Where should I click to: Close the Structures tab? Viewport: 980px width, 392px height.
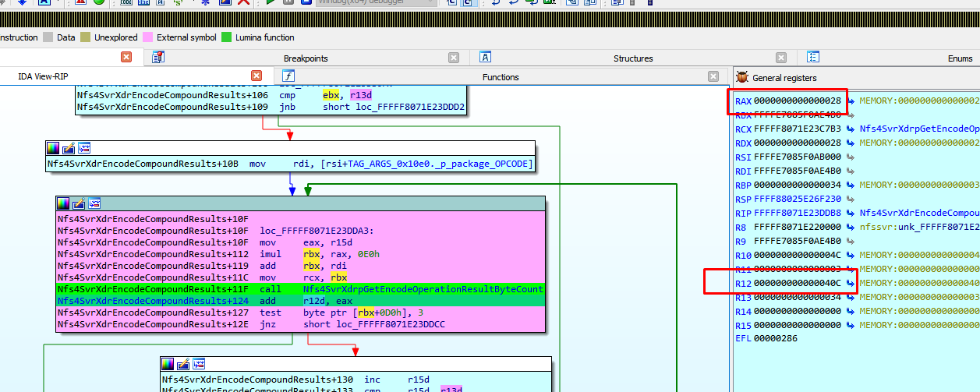coord(781,58)
